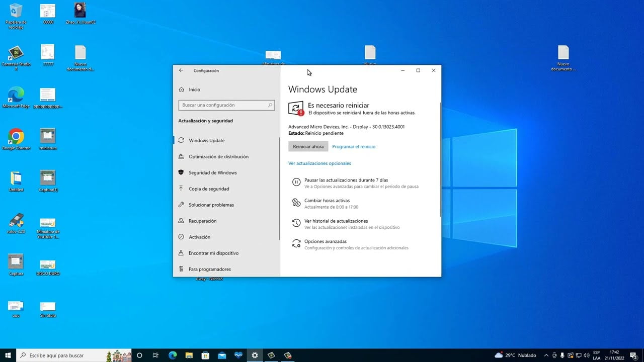Expand hidden icons in the system tray
644x362 pixels.
546,355
